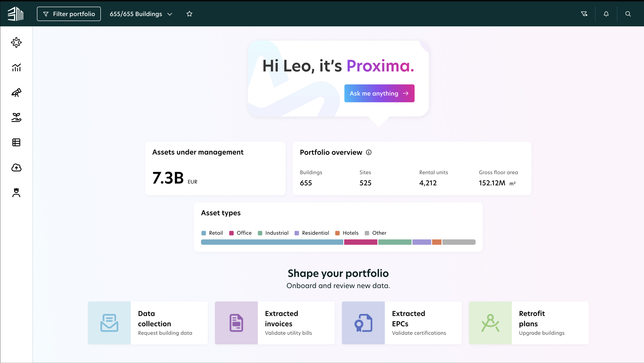The height and width of the screenshot is (363, 644).
Task: Click the Rental units value 4,212
Action: [428, 183]
